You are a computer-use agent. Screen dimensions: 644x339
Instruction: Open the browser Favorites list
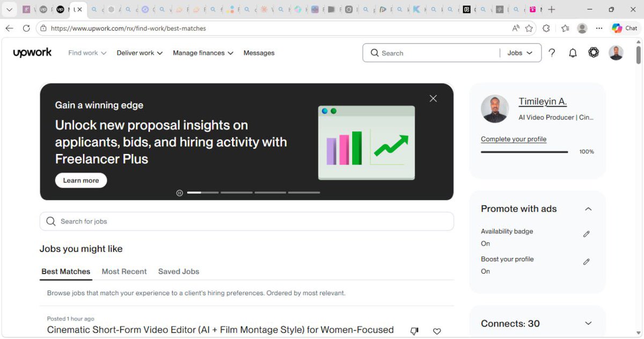(565, 28)
